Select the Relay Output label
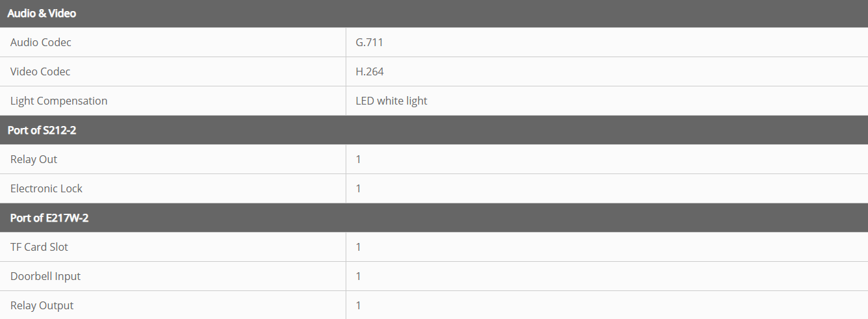This screenshot has height=319, width=868. click(x=42, y=305)
